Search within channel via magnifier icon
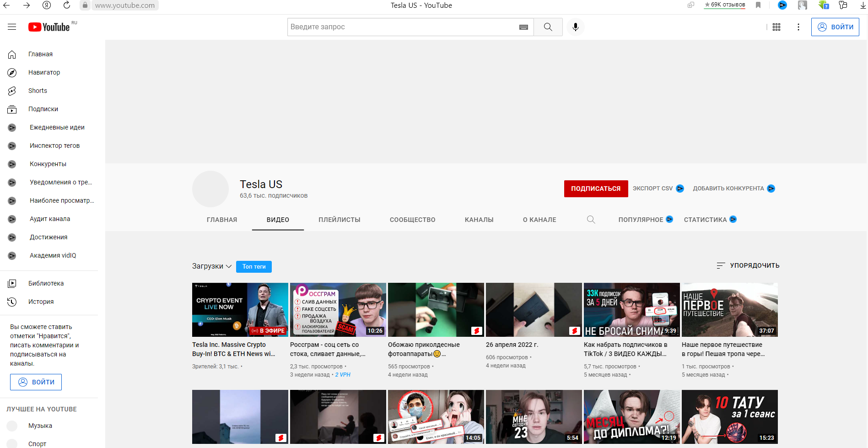 coord(591,220)
